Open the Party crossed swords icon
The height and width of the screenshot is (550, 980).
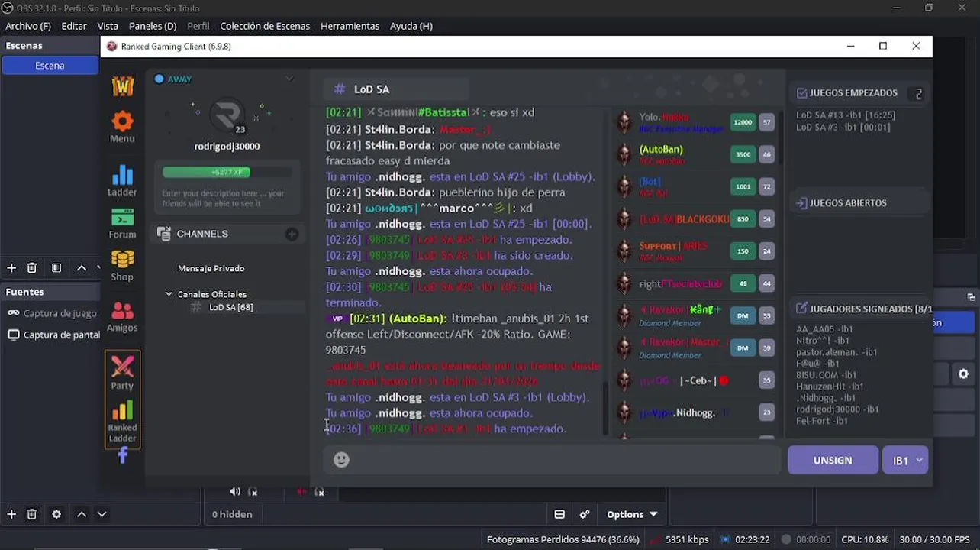pos(122,367)
